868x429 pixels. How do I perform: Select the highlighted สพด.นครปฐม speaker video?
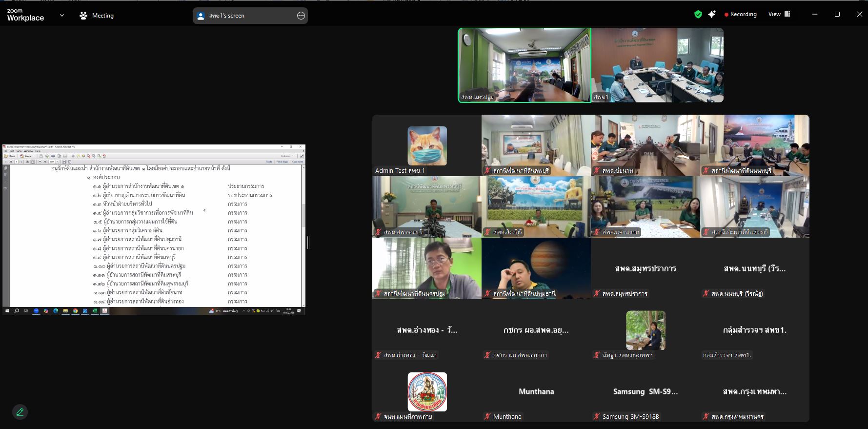click(x=525, y=65)
